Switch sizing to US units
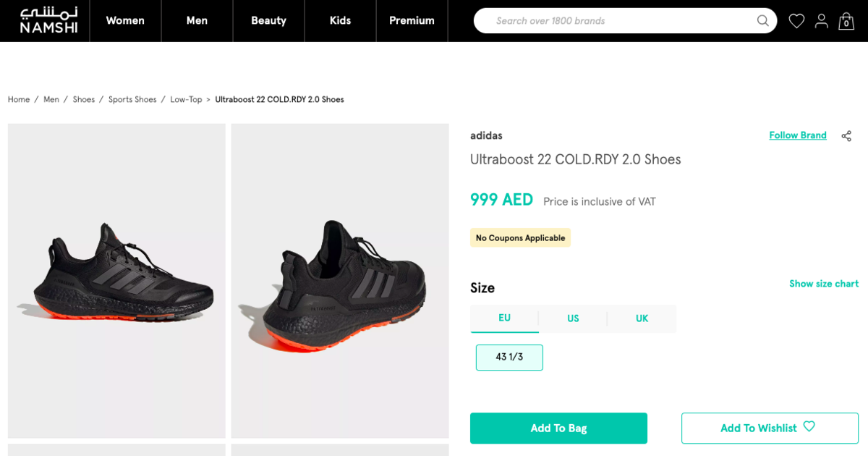Screen dimensions: 868x456 tap(573, 318)
